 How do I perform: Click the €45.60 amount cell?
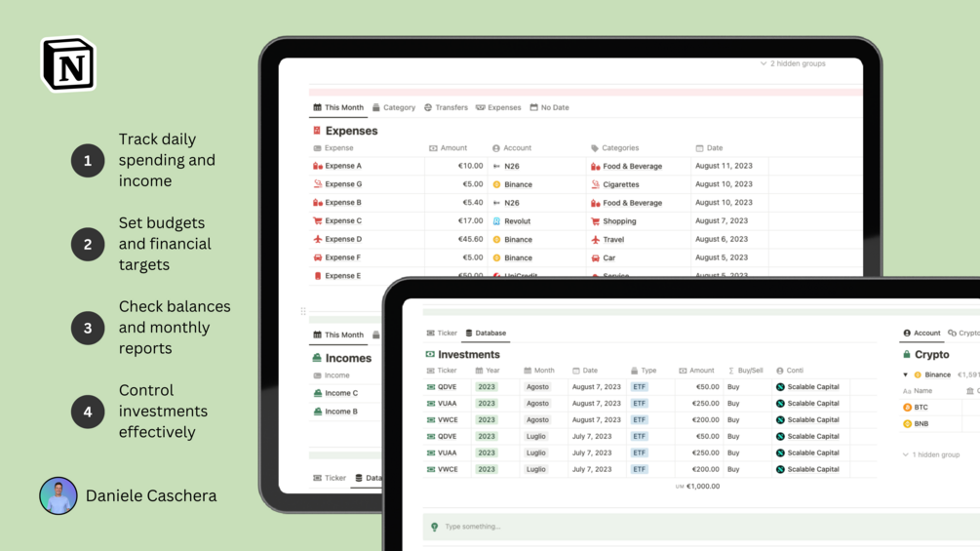pyautogui.click(x=470, y=239)
